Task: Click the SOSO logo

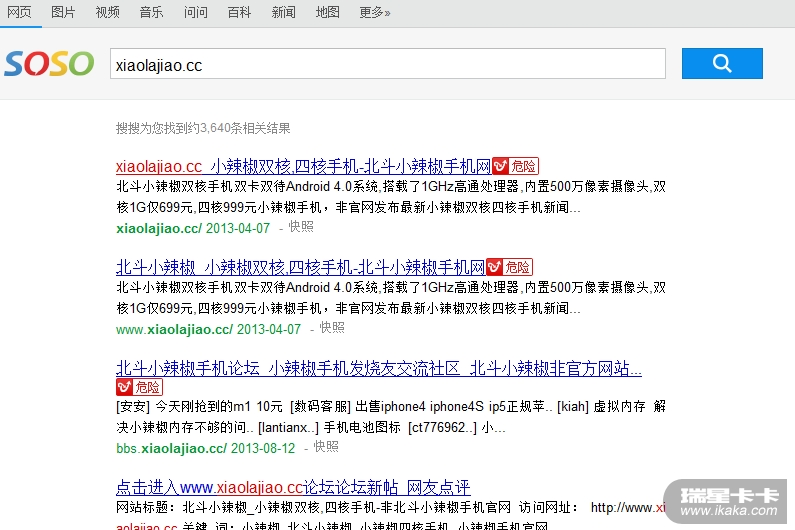Action: point(49,63)
